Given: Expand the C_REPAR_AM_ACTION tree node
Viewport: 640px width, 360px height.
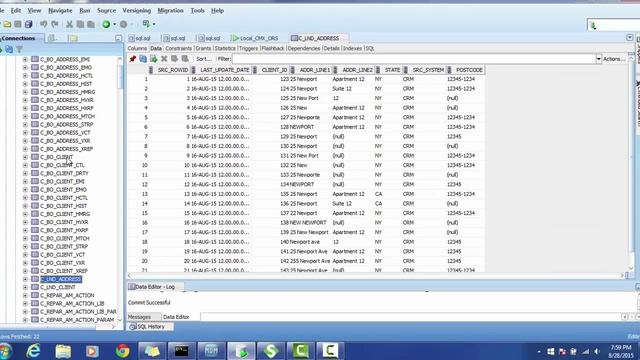Looking at the screenshot, I should click(x=25, y=296).
